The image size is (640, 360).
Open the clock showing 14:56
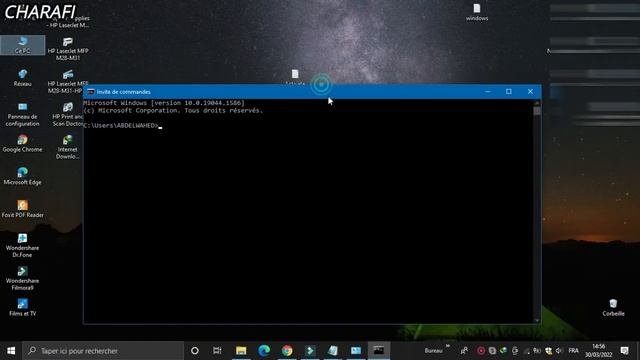click(x=598, y=351)
